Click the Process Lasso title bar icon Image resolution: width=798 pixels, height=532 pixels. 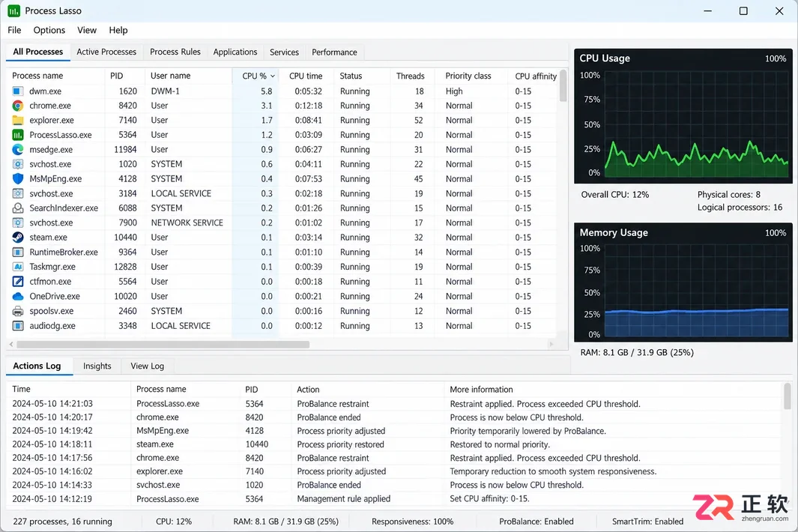pyautogui.click(x=13, y=10)
